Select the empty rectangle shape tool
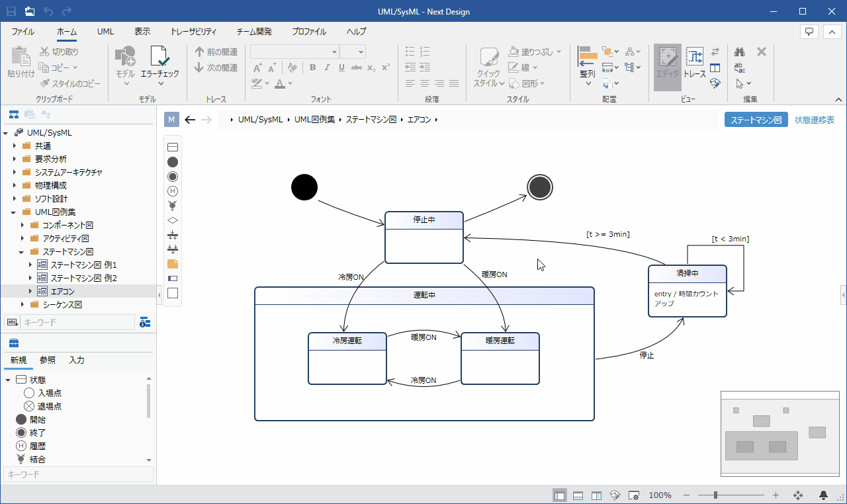Viewport: 847px width, 504px height. (173, 293)
